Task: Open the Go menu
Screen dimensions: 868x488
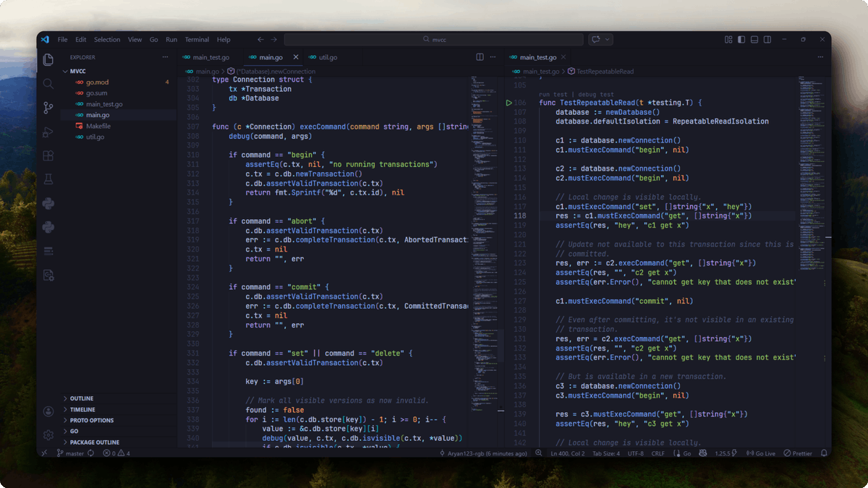Action: click(154, 40)
